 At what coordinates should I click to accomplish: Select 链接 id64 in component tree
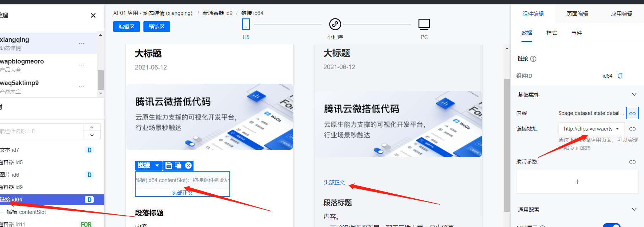pos(52,200)
